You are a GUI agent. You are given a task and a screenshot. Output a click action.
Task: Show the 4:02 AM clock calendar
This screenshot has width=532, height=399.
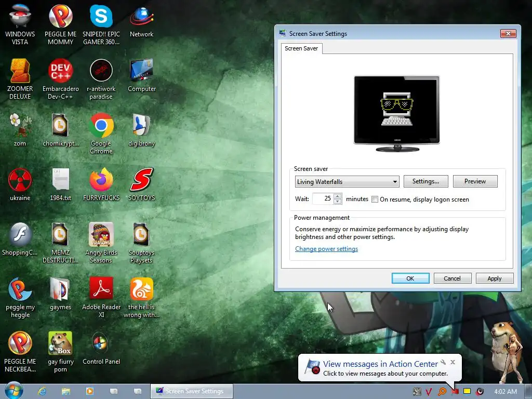click(506, 392)
